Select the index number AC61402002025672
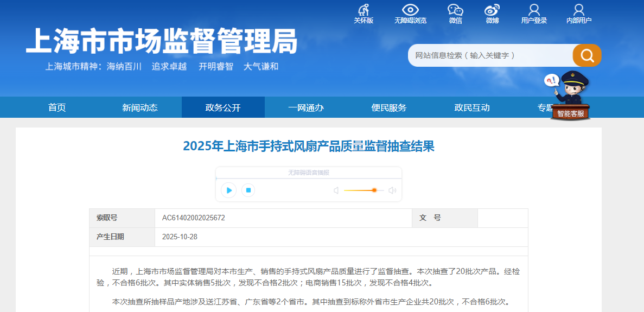Image resolution: width=644 pixels, height=312 pixels. tap(194, 218)
